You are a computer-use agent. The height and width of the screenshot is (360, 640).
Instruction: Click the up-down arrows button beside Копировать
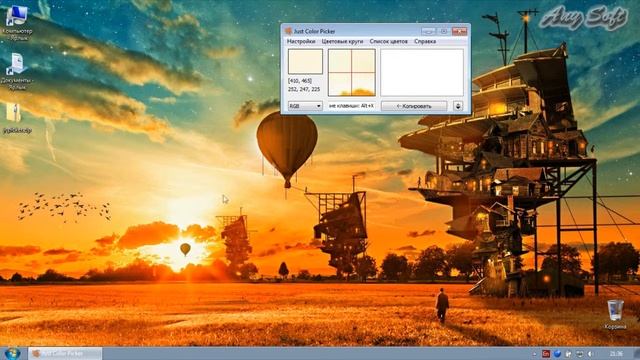pyautogui.click(x=458, y=106)
